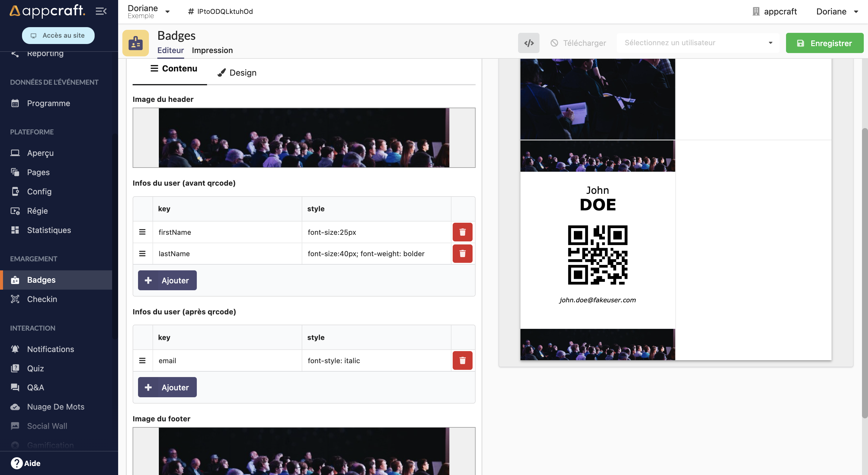Click the Config icon in sidebar
This screenshot has width=868, height=475.
click(15, 191)
